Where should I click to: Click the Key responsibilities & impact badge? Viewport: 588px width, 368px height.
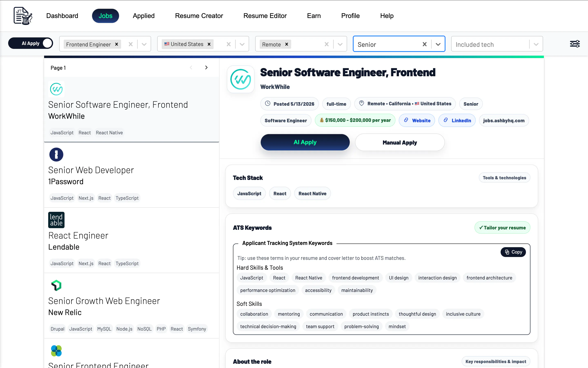496,361
